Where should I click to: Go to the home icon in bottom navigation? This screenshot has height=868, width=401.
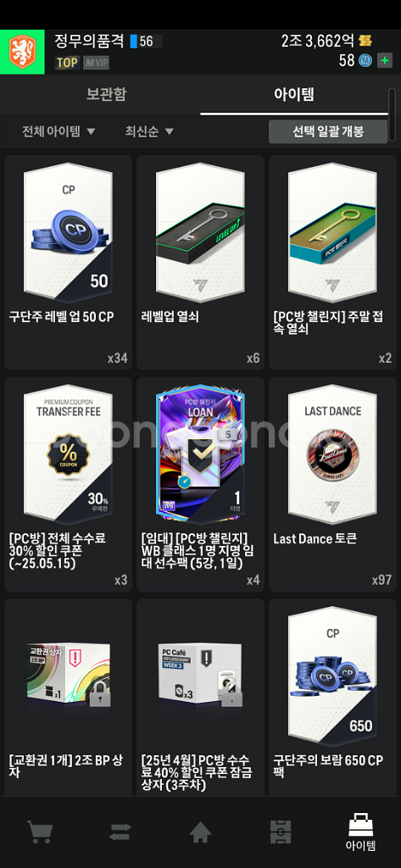pyautogui.click(x=200, y=832)
